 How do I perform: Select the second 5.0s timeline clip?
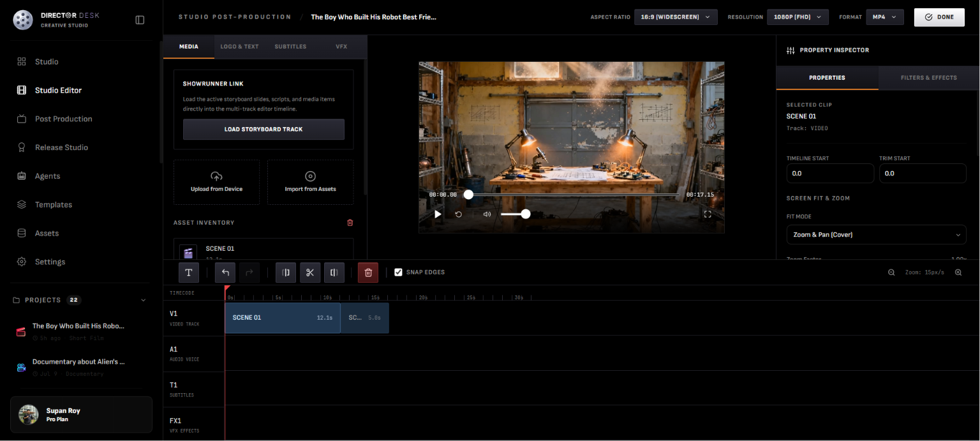(x=364, y=318)
